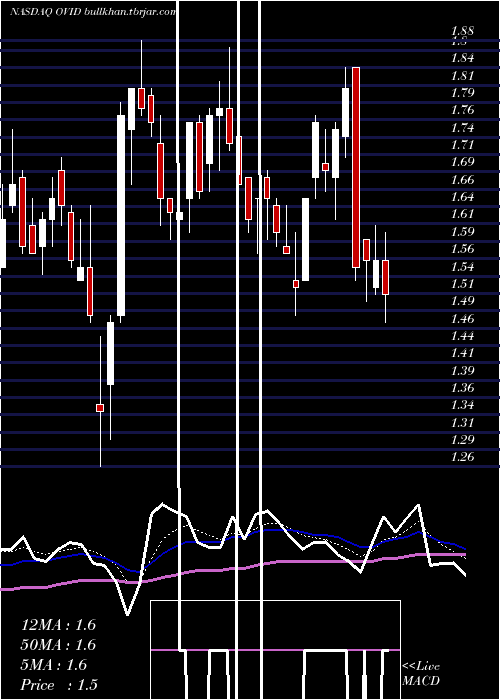Click the 5MA : 1.6 readout
This screenshot has height=700, width=500.
point(54,665)
